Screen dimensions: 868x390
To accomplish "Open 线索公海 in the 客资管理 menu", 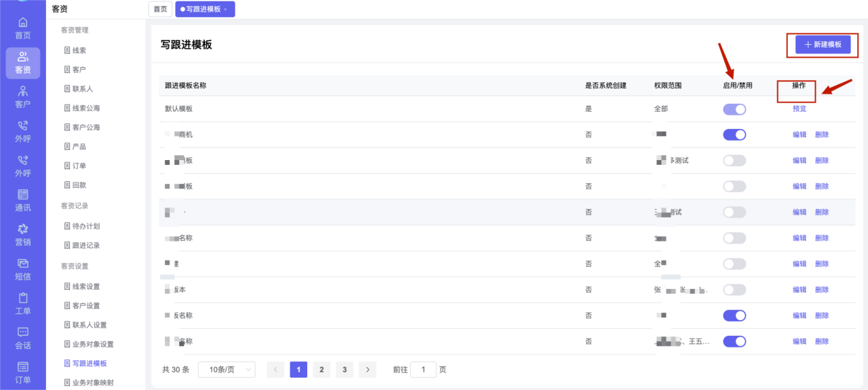I will pyautogui.click(x=85, y=109).
